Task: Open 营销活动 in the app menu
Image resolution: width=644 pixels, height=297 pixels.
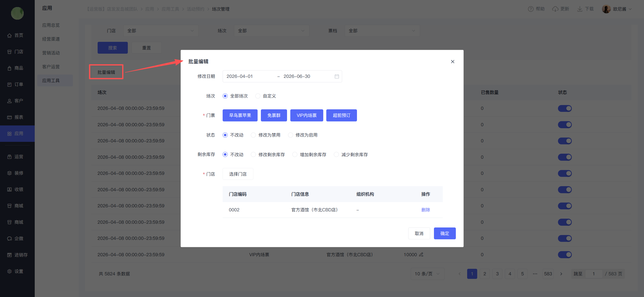Action: click(x=51, y=53)
